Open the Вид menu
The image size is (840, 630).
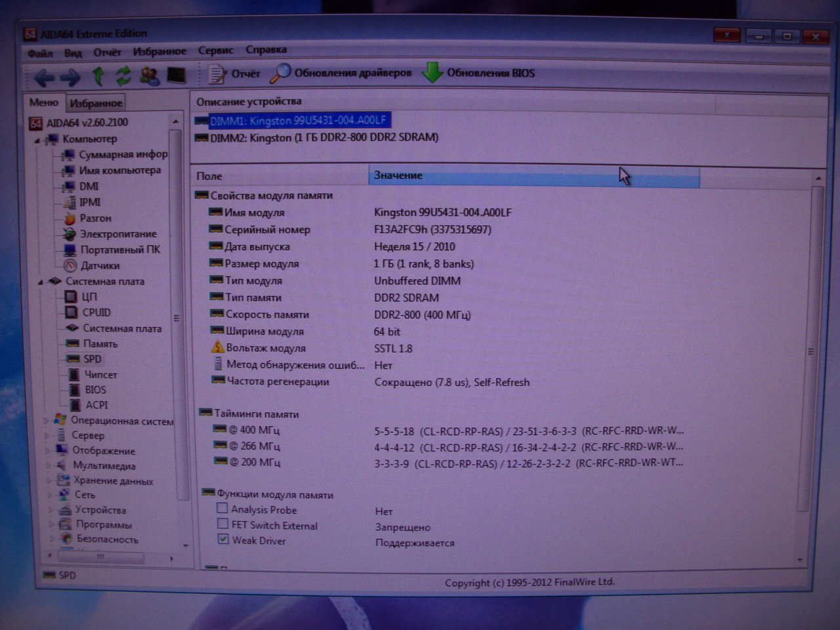point(73,52)
